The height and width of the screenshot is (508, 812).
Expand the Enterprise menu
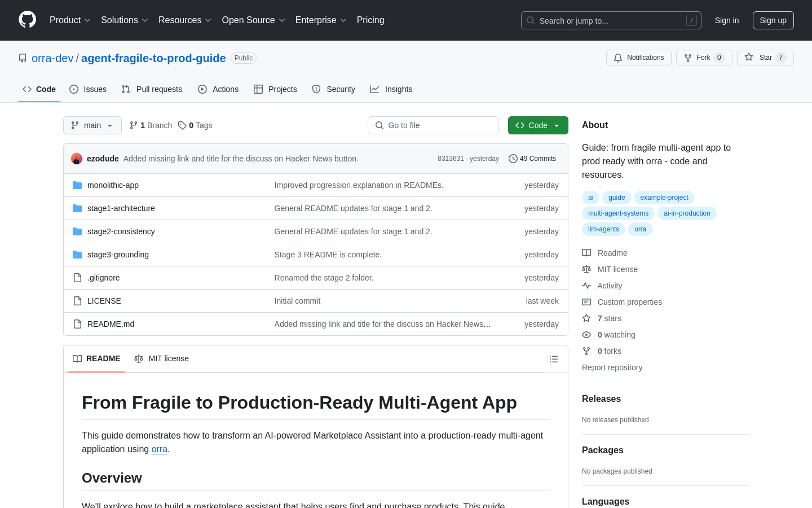(x=321, y=20)
